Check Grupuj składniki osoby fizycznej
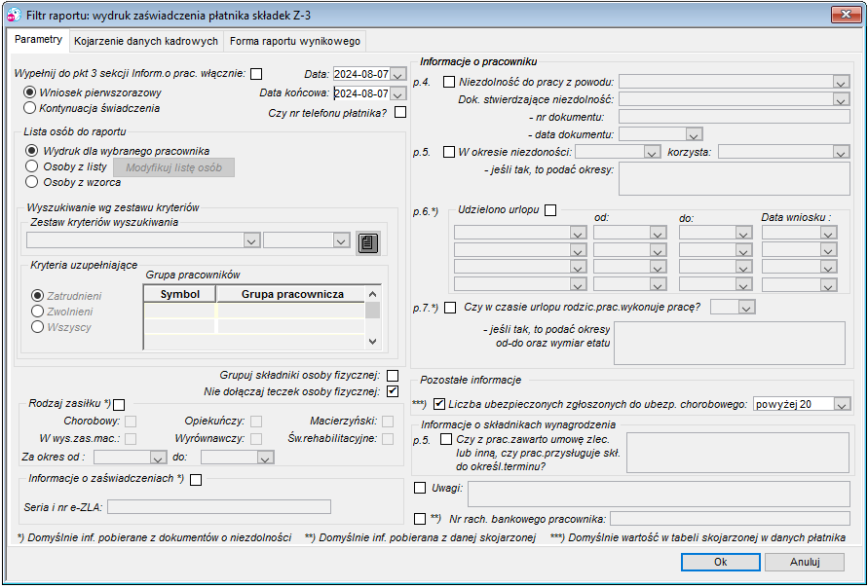This screenshot has width=868, height=588. point(393,375)
